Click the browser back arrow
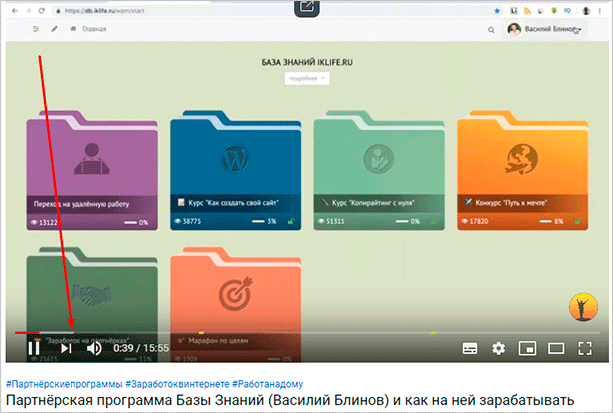This screenshot has height=413, width=613. pyautogui.click(x=15, y=11)
